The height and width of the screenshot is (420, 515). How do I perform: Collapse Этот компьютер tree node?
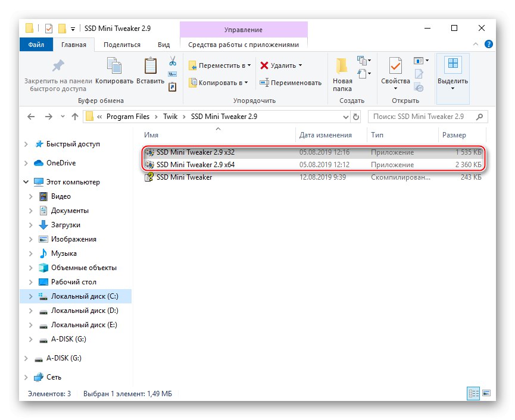[x=26, y=182]
